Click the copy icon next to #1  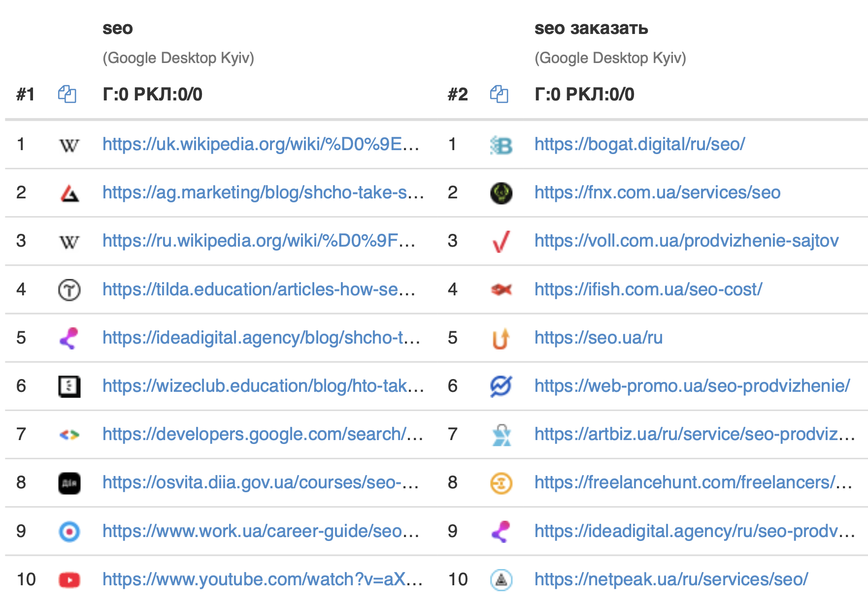click(67, 94)
